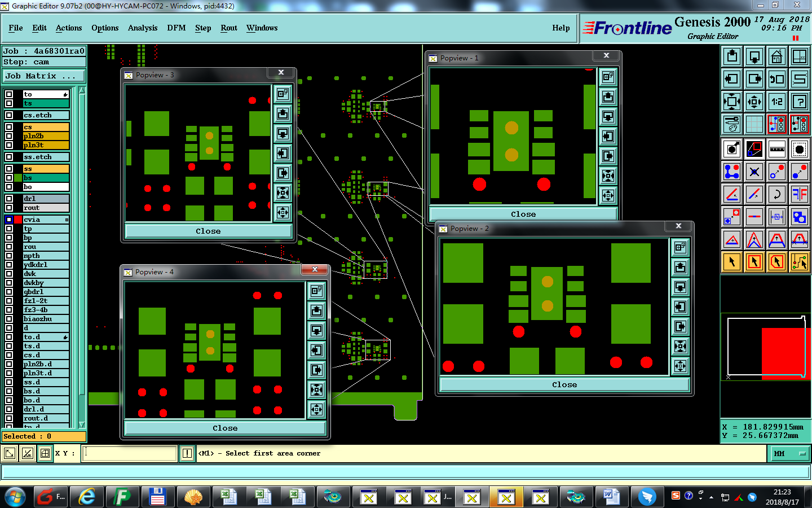Toggle the checkbox for layer cvia
Viewport: 812px width, 508px height.
pos(9,220)
